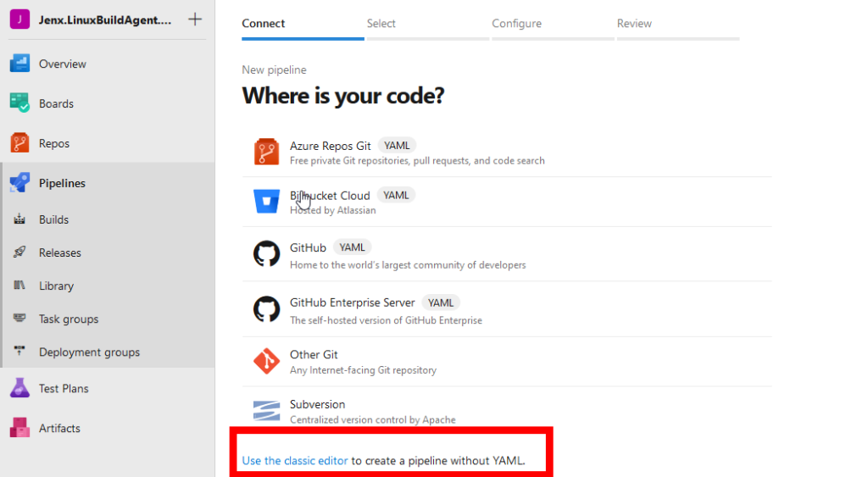This screenshot has height=477, width=868.
Task: Choose GitHub as code source
Action: coord(507,254)
